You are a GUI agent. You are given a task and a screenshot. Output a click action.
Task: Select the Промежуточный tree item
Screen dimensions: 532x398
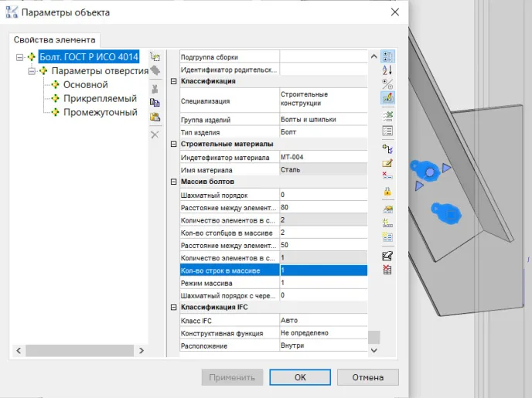coord(100,113)
